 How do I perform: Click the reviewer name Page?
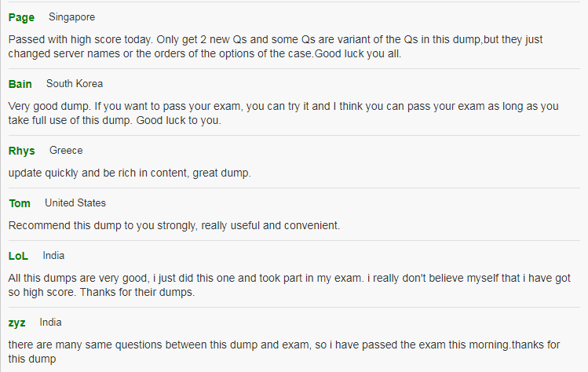[x=21, y=17]
